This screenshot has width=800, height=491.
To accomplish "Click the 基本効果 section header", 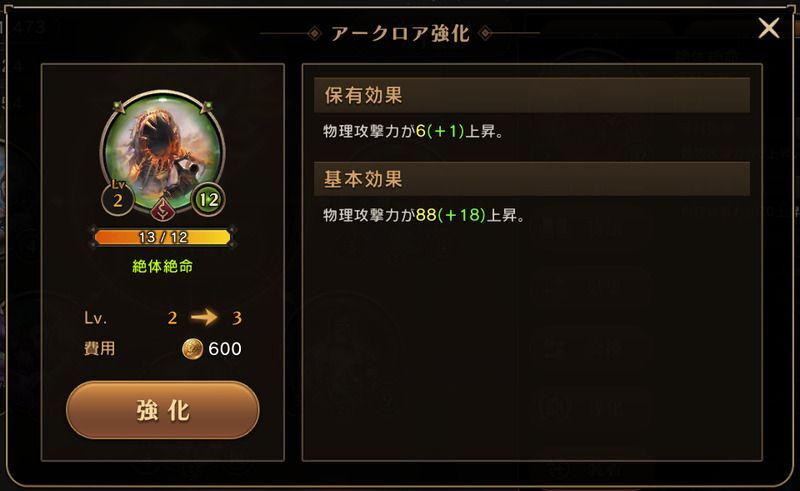I will (x=532, y=179).
